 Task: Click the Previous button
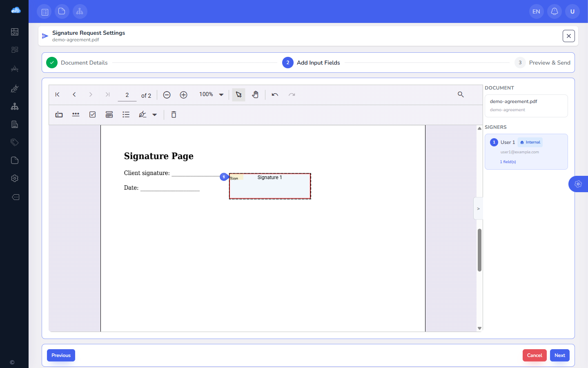click(61, 355)
